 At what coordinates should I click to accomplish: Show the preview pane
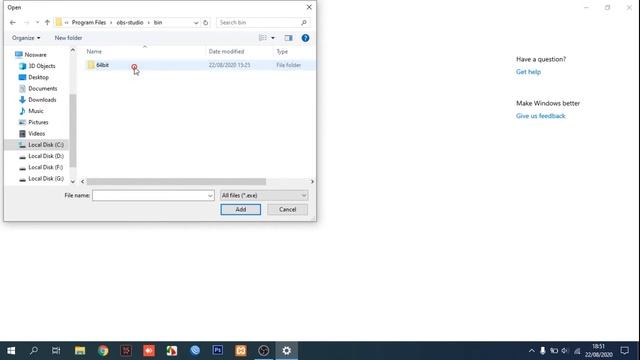point(289,38)
